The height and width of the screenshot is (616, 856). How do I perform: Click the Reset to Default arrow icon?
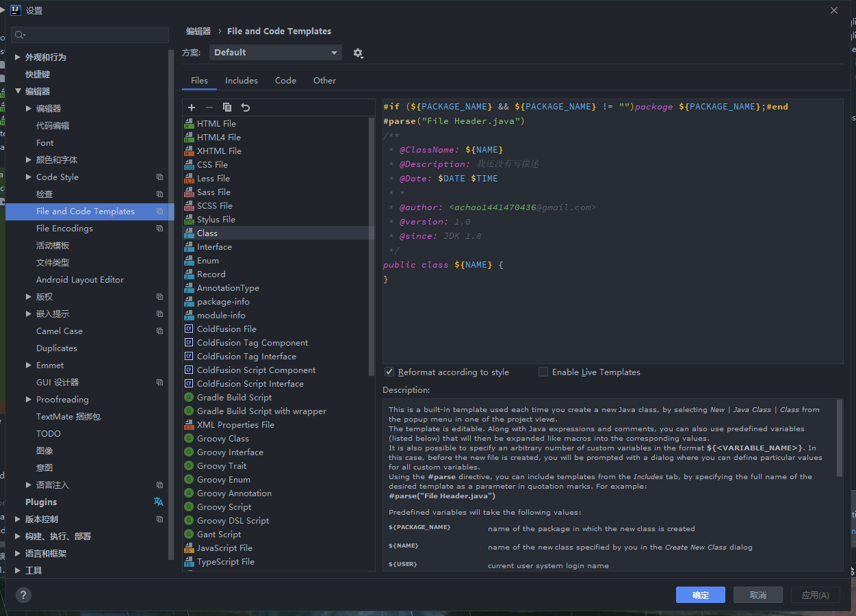tap(246, 107)
